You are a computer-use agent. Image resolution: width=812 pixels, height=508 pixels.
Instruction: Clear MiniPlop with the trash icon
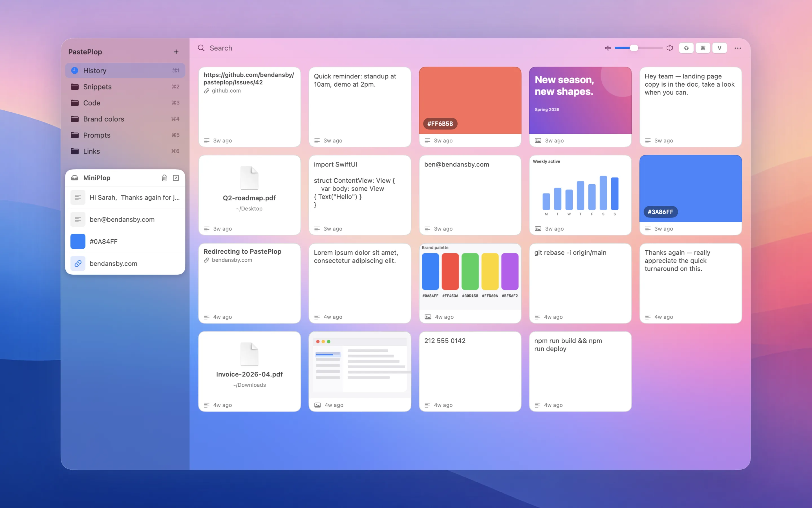tap(164, 178)
